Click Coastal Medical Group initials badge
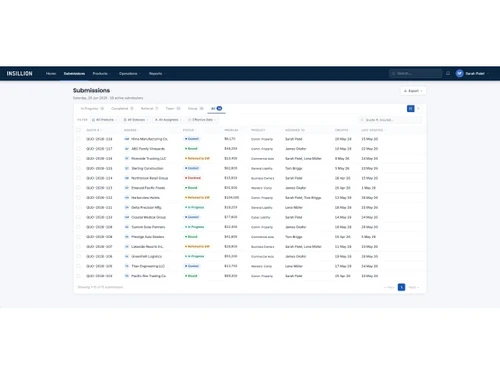Image resolution: width=500 pixels, height=375 pixels. (127, 217)
